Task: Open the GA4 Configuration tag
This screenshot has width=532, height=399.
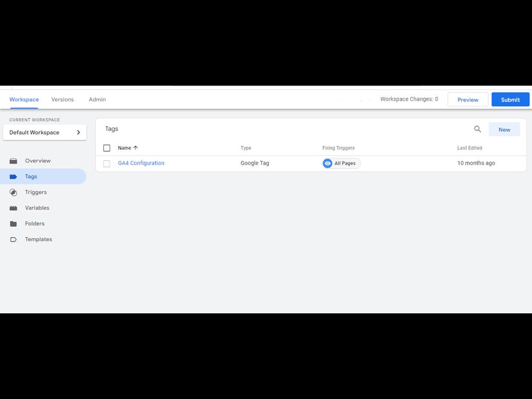Action: [x=141, y=163]
